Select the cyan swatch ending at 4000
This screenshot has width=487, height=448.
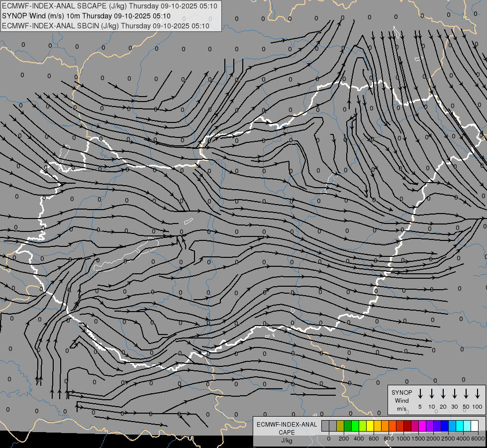click(x=460, y=426)
